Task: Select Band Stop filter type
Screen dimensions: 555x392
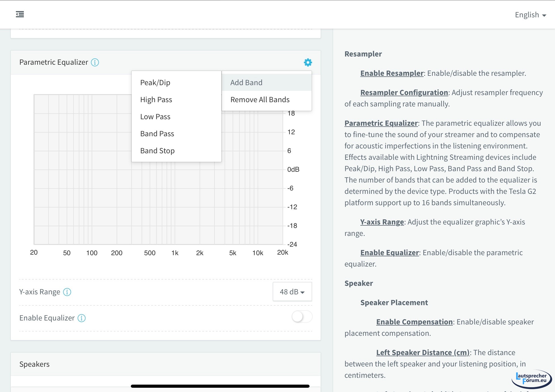Action: 157,151
